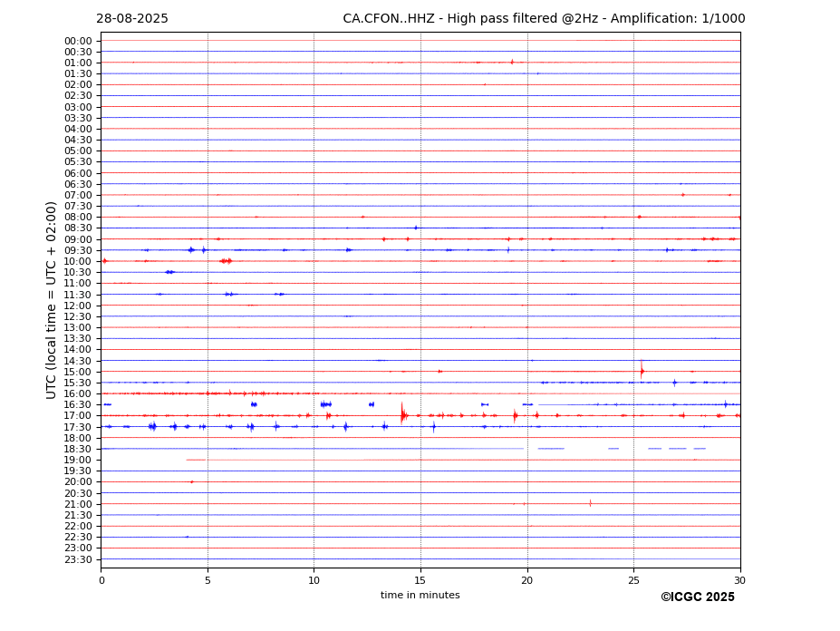Select the 17:30 time row label
Viewport: 840px width, 631px height.
coord(78,427)
